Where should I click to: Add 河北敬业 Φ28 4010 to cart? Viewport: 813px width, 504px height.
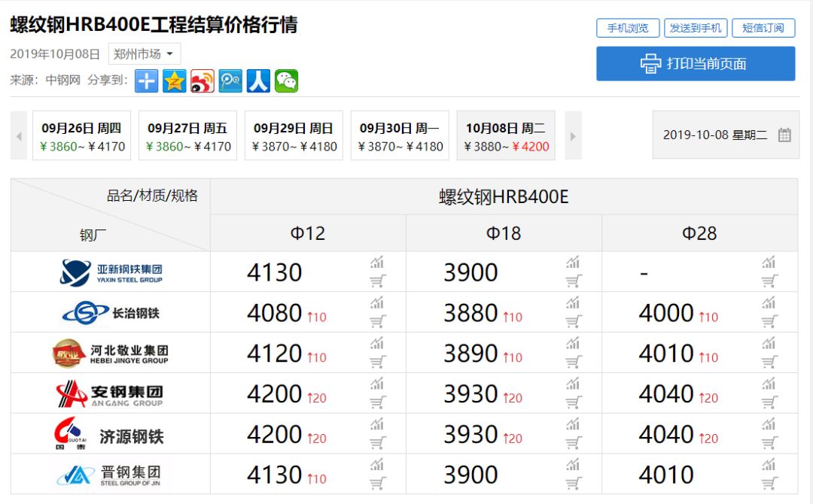point(769,362)
